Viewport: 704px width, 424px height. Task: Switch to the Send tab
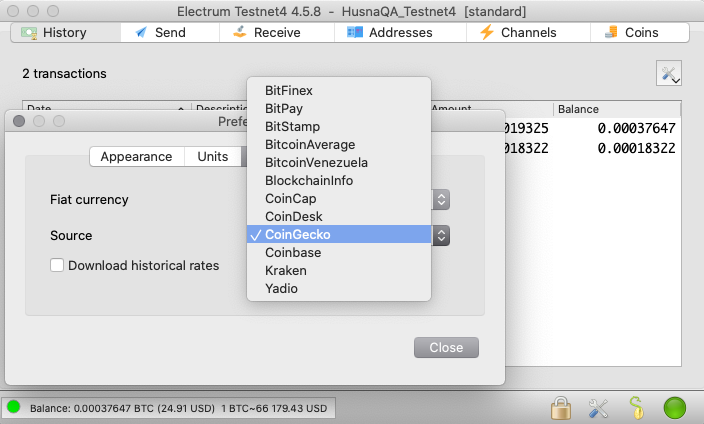[x=170, y=33]
